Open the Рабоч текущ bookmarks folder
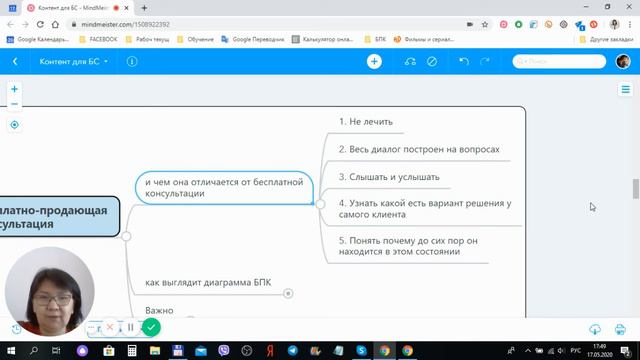Screen dimensions: 640x360 [147, 39]
